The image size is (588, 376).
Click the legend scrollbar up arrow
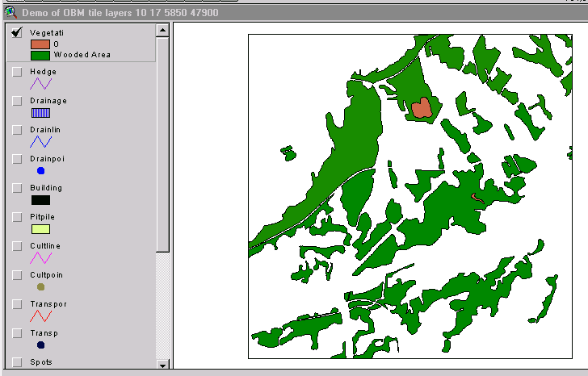pos(162,30)
